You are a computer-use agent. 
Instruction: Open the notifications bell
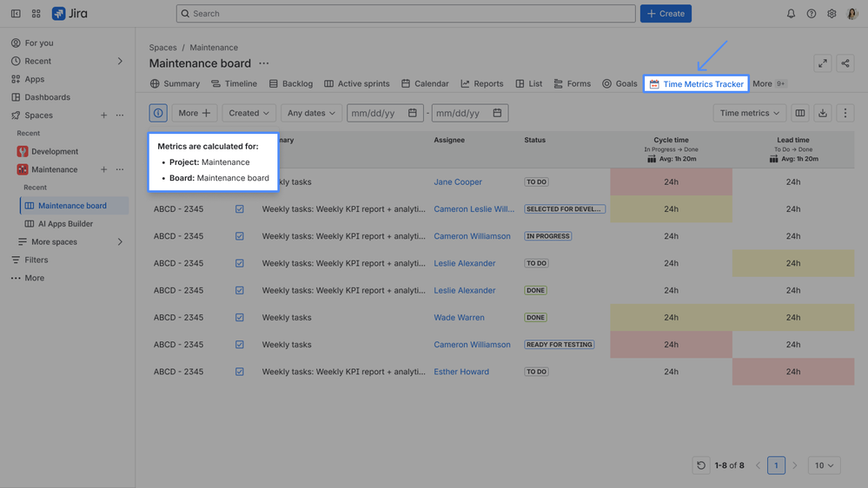pyautogui.click(x=791, y=13)
